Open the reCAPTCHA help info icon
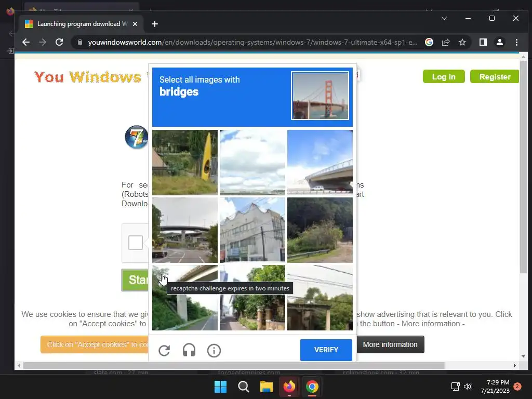Image resolution: width=532 pixels, height=399 pixels. (214, 351)
